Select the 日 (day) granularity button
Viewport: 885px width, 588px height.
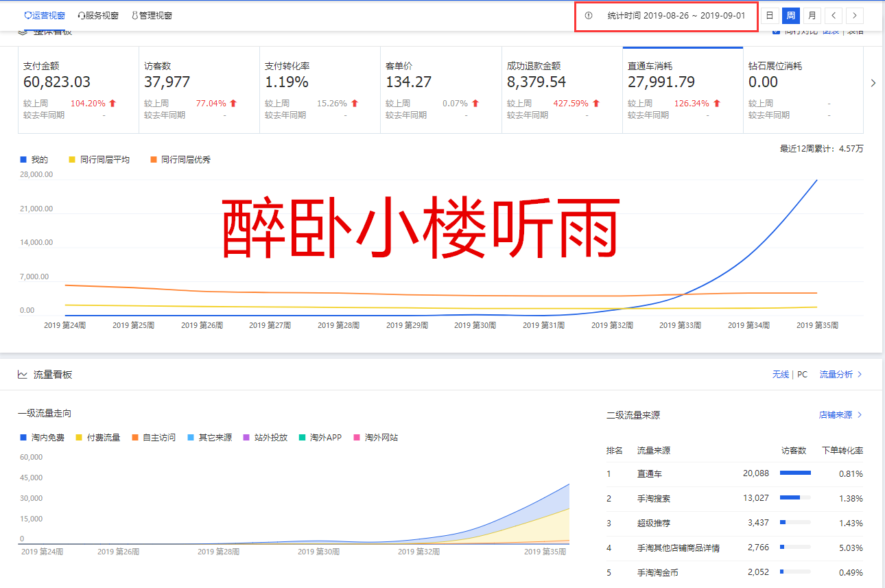click(770, 15)
